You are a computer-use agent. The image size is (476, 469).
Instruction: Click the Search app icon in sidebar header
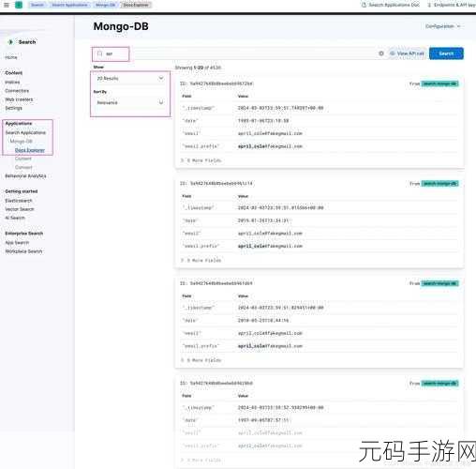tap(10, 42)
